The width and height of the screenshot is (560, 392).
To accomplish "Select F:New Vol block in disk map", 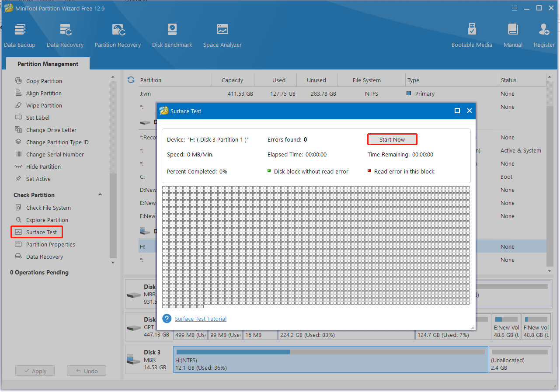I will pyautogui.click(x=536, y=327).
